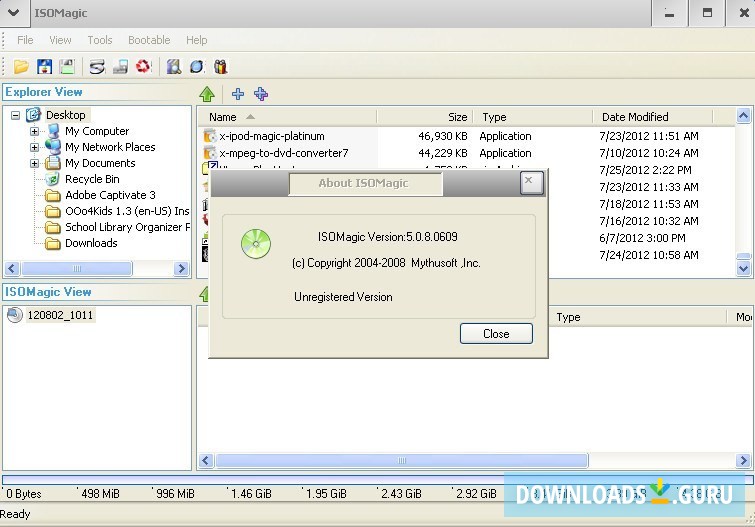Open the Bootable menu
The width and height of the screenshot is (755, 527).
click(x=149, y=40)
